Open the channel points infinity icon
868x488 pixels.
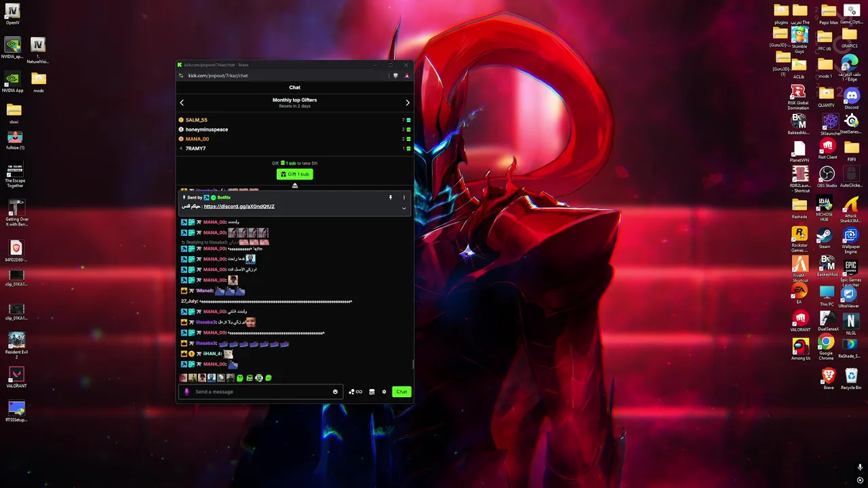pos(355,392)
